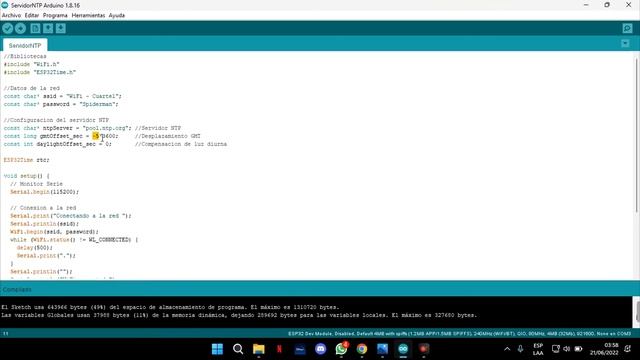
Task: Click the line number indicator 11
Action: (x=6, y=333)
